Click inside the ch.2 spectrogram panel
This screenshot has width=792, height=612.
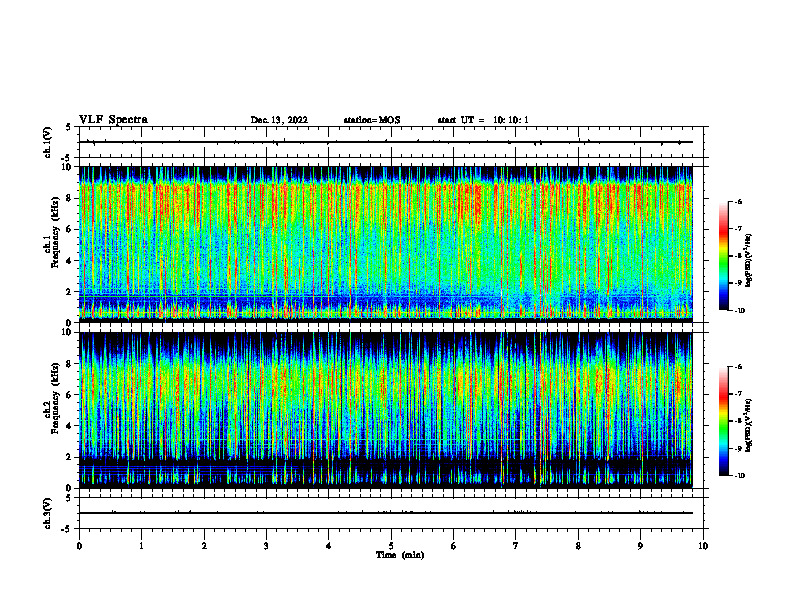pos(386,410)
